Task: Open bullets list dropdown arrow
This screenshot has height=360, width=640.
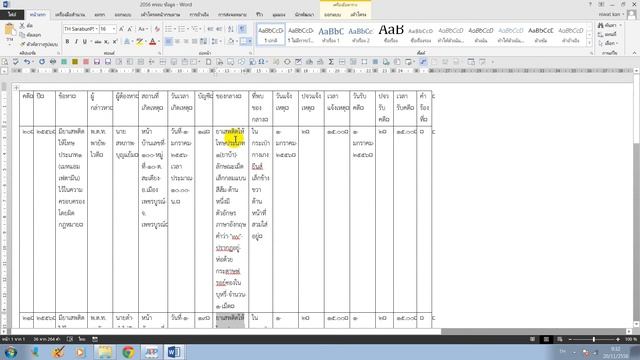Action: (x=174, y=29)
